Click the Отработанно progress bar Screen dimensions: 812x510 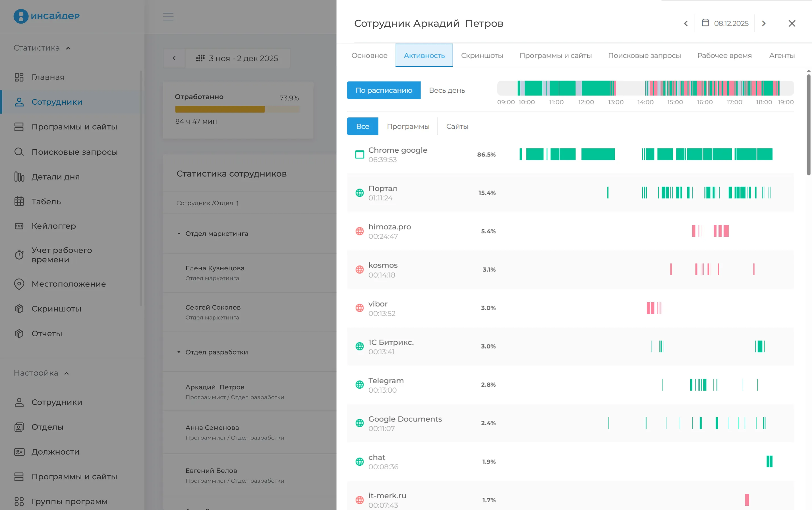237,109
